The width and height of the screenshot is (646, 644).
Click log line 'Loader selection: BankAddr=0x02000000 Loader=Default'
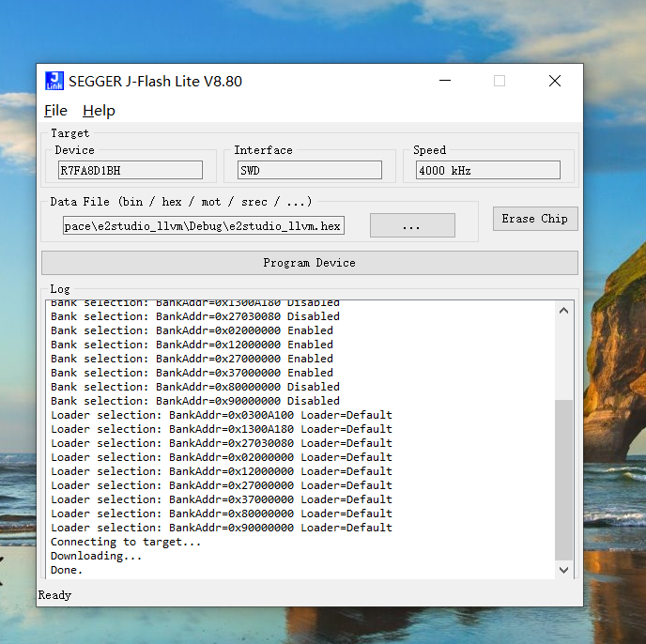tap(222, 457)
